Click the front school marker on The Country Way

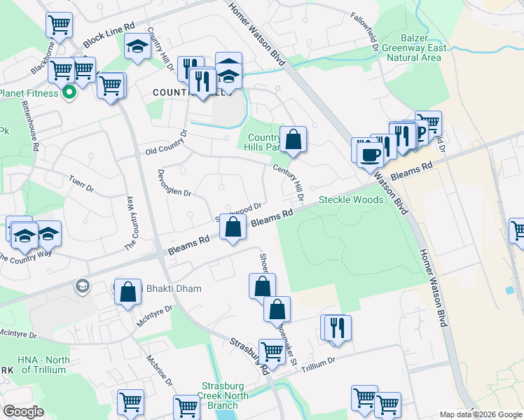point(25,238)
